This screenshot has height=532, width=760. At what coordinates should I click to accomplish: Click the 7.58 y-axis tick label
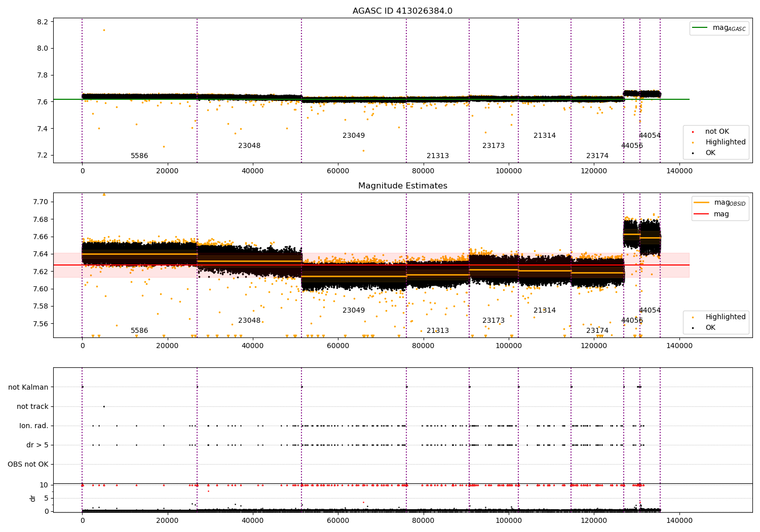click(41, 306)
